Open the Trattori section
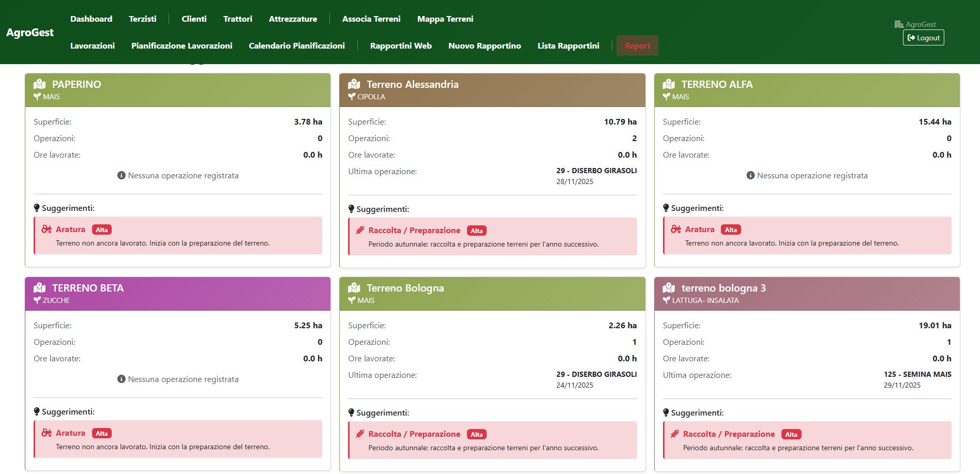Screen dimensions: 980x474 [x=237, y=19]
